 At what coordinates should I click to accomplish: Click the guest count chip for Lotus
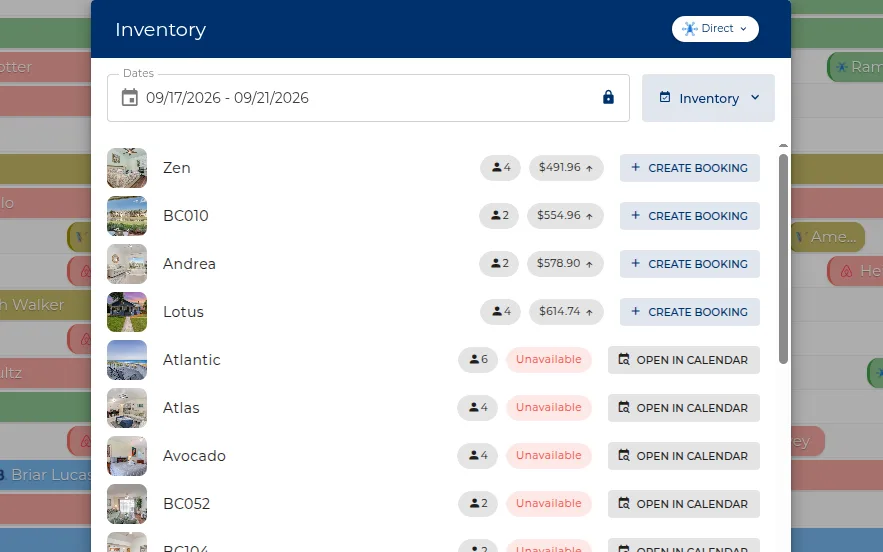coord(501,311)
